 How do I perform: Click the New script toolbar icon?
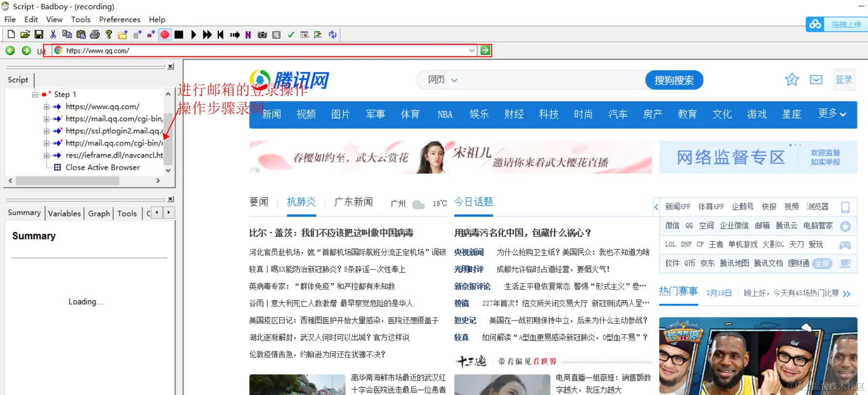pos(11,35)
